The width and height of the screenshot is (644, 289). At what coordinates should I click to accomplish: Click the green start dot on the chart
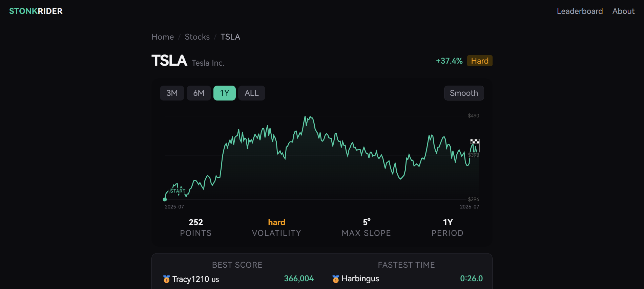click(165, 199)
